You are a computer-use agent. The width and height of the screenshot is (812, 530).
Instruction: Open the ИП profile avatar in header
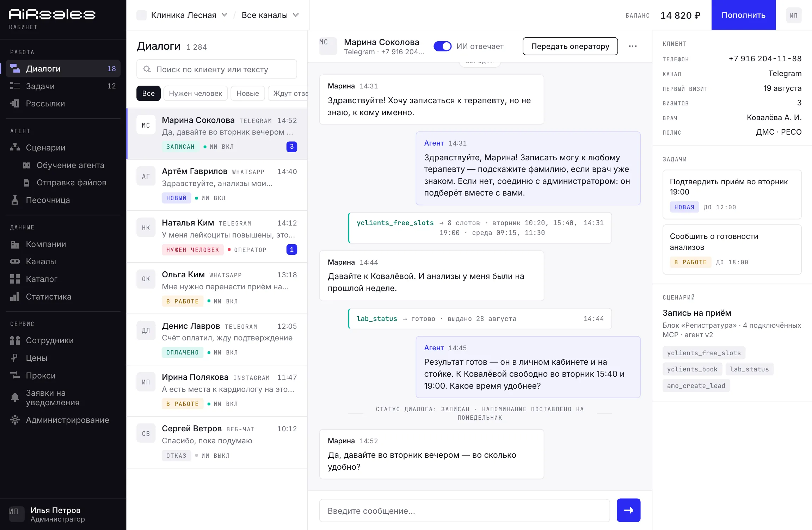point(794,15)
